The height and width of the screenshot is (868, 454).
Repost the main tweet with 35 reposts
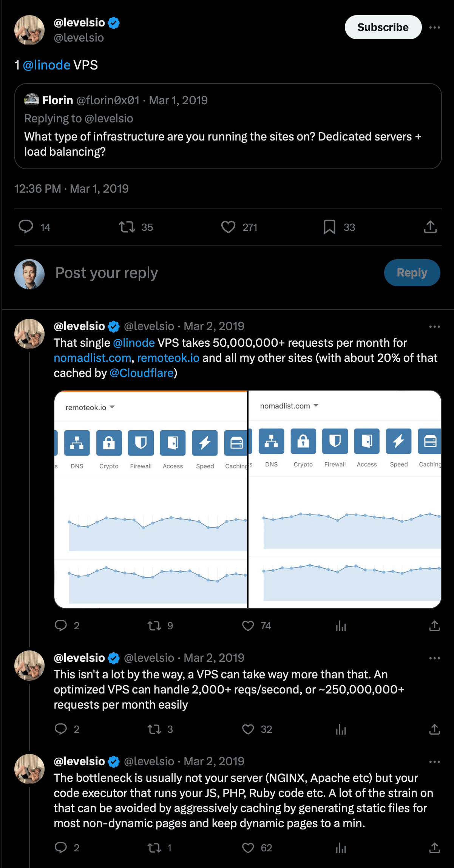pyautogui.click(x=127, y=227)
